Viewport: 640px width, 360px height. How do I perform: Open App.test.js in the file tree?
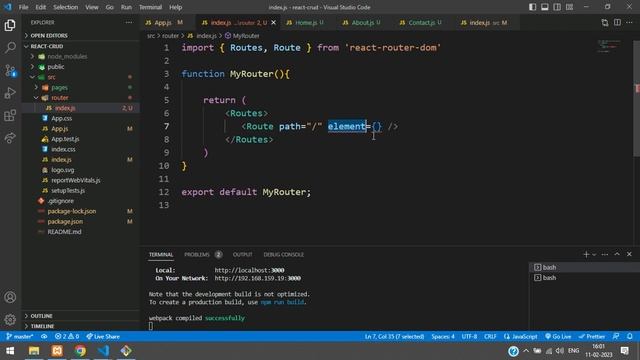pyautogui.click(x=81, y=139)
